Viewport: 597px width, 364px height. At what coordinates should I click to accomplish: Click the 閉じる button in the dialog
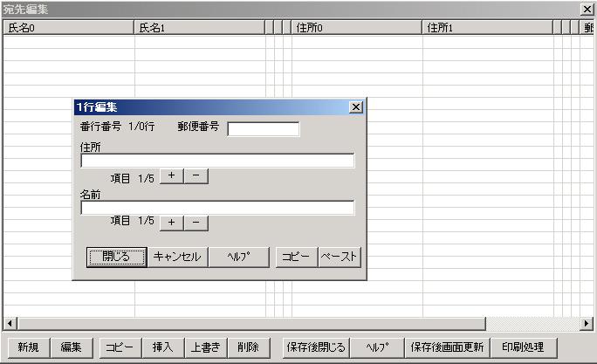pyautogui.click(x=115, y=257)
